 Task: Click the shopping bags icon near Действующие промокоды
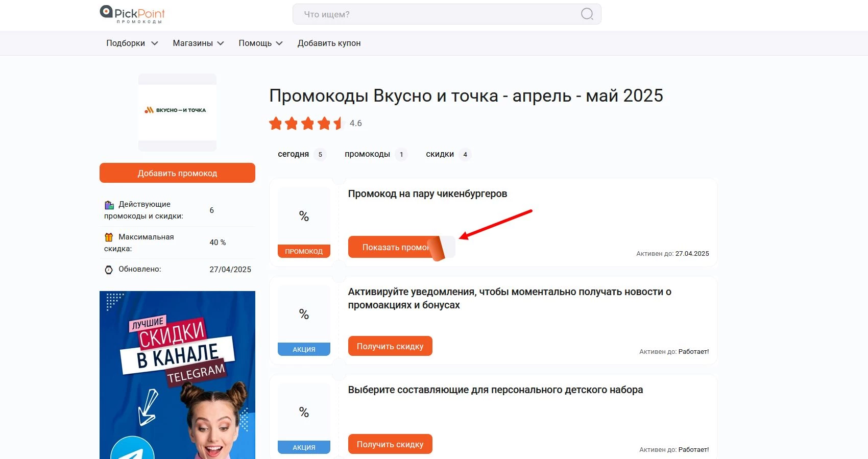(109, 205)
